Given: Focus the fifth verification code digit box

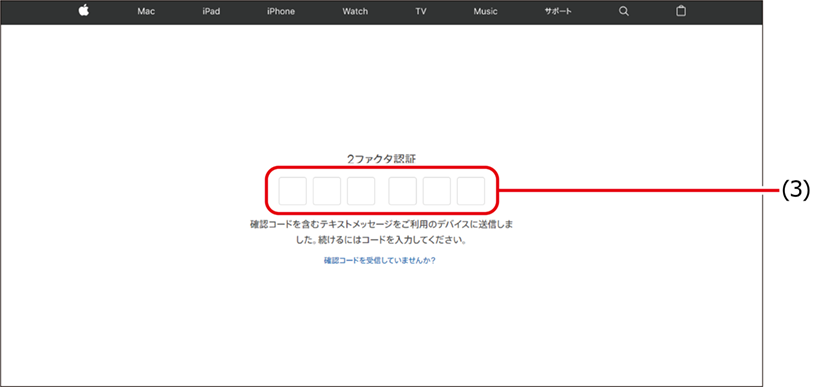Looking at the screenshot, I should [437, 191].
